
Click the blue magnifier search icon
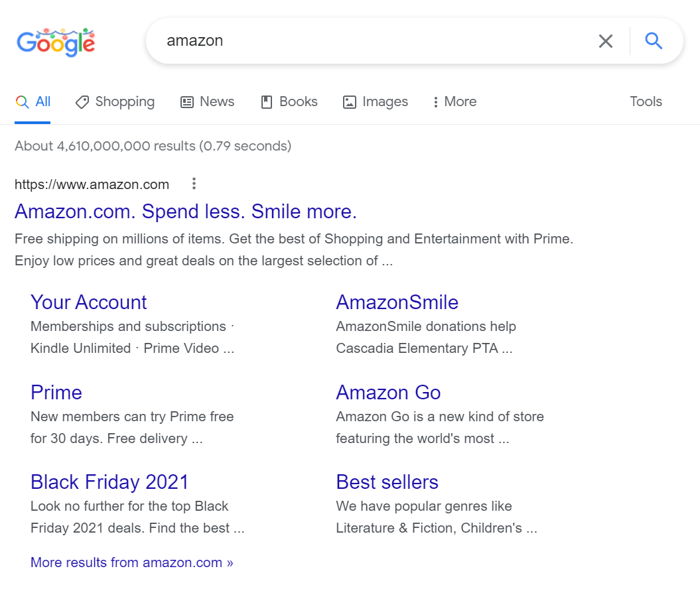pos(653,41)
